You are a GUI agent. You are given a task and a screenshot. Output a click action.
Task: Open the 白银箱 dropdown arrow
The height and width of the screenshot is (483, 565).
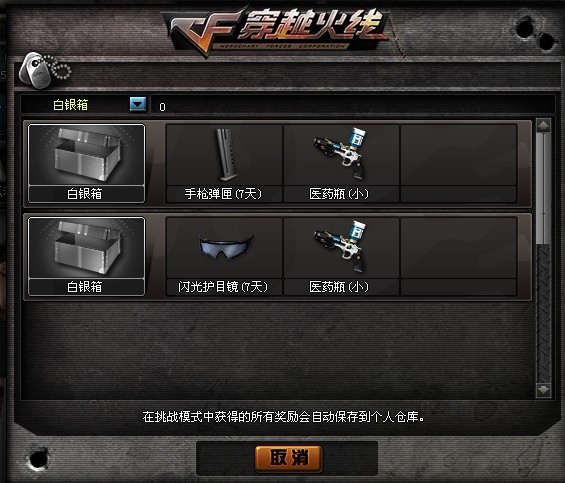[x=138, y=104]
